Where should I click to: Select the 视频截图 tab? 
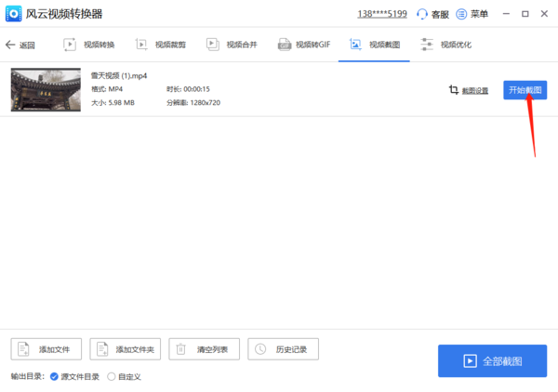(x=375, y=45)
